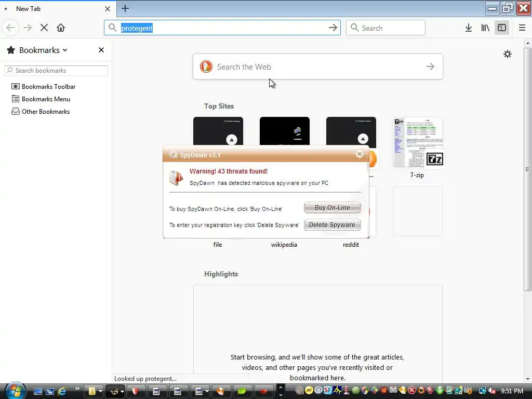Screen dimensions: 532x399
Task: Open the Library books icon
Action: [485, 28]
